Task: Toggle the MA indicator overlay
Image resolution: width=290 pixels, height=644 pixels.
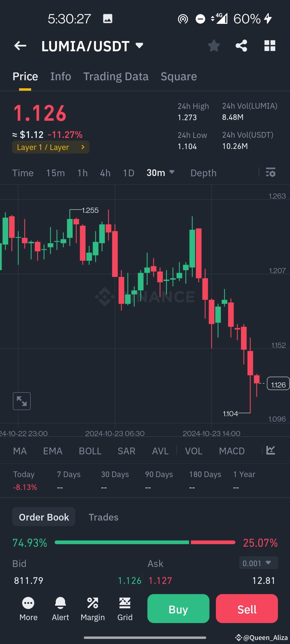Action: [x=20, y=451]
